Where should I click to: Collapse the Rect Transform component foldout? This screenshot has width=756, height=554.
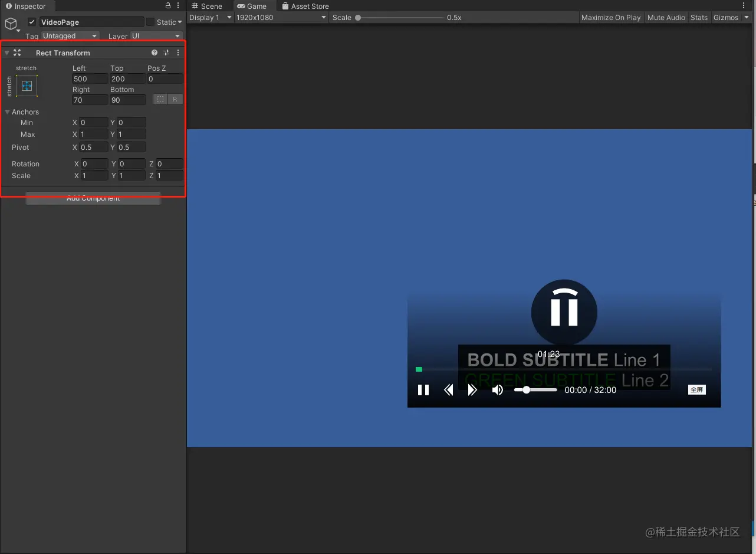(x=7, y=53)
